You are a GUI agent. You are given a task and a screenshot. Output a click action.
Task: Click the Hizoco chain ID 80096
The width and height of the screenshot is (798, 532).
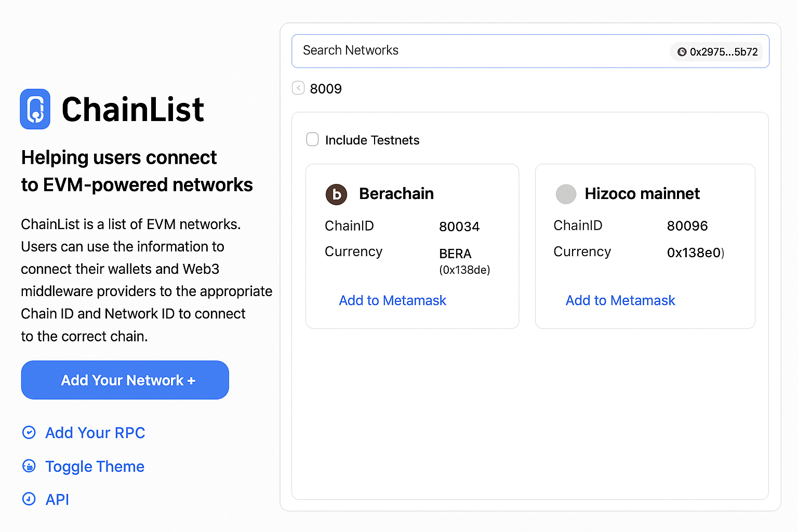pyautogui.click(x=687, y=226)
